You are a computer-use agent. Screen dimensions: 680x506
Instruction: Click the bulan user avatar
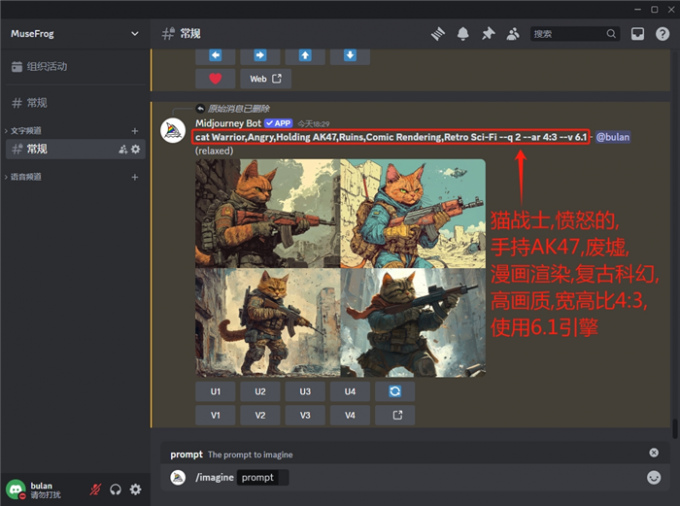[x=16, y=489]
